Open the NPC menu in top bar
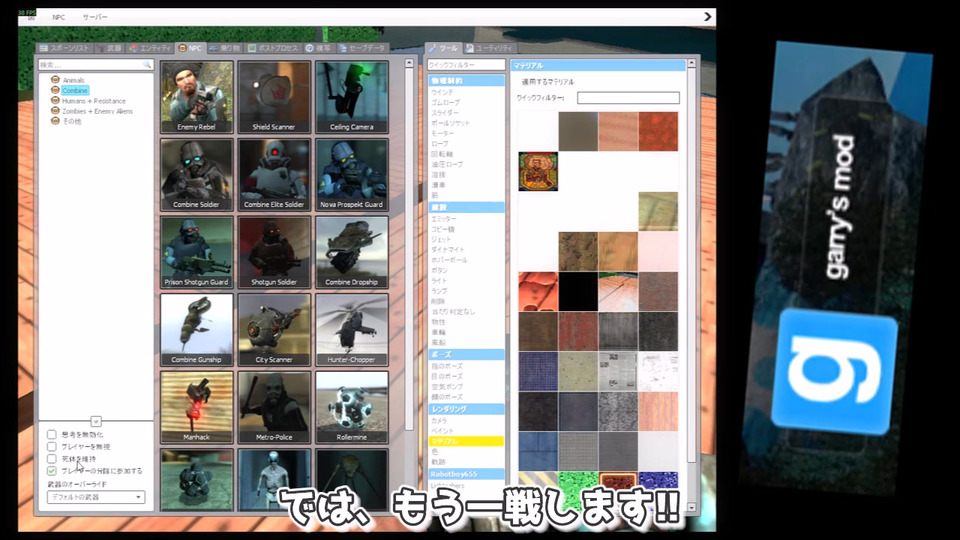 pos(59,17)
